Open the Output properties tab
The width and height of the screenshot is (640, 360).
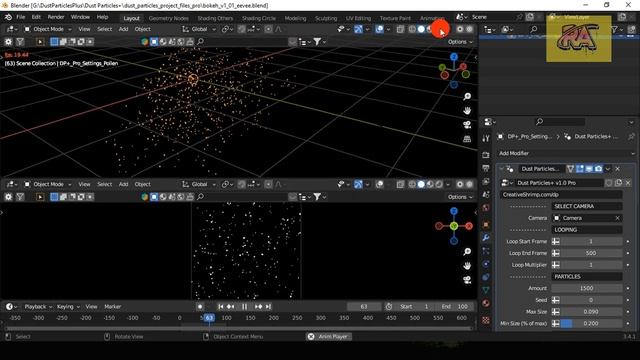(x=486, y=168)
